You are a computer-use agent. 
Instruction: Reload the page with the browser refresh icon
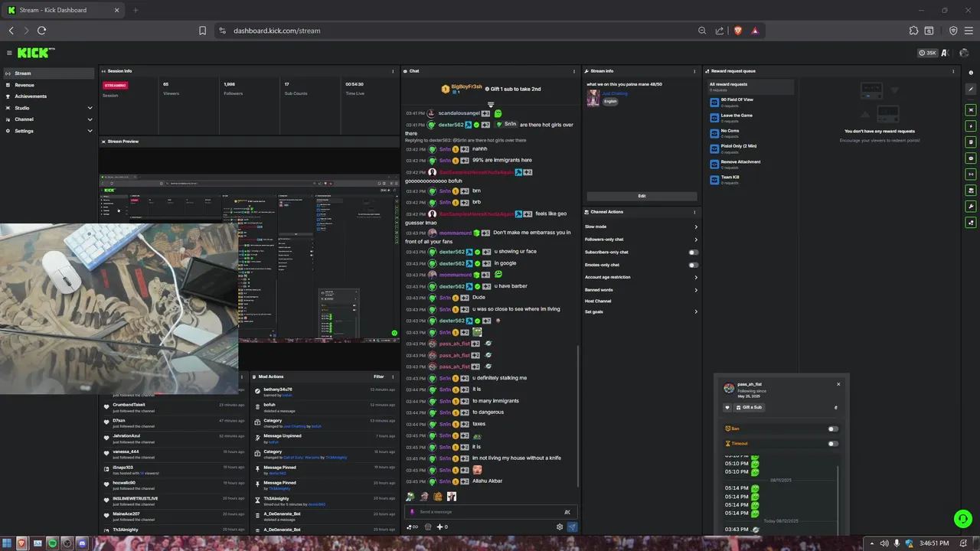pyautogui.click(x=41, y=31)
